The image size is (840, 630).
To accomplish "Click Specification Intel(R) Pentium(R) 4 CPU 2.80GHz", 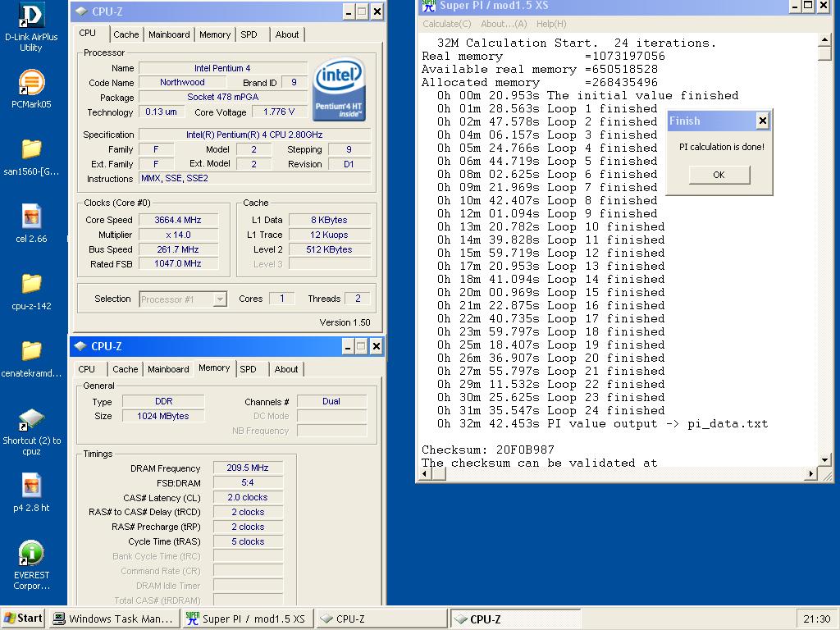I will click(x=255, y=135).
